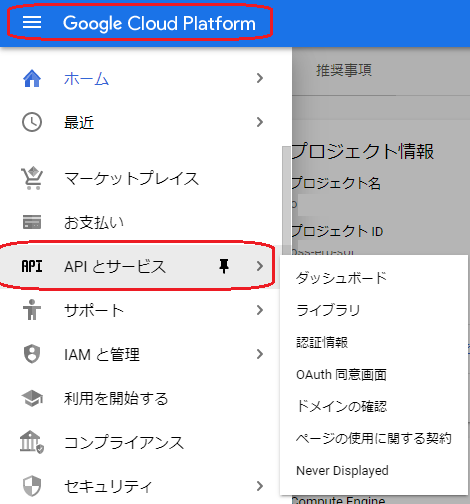
Task: Expand the 最近 submenu chevron
Action: click(260, 122)
